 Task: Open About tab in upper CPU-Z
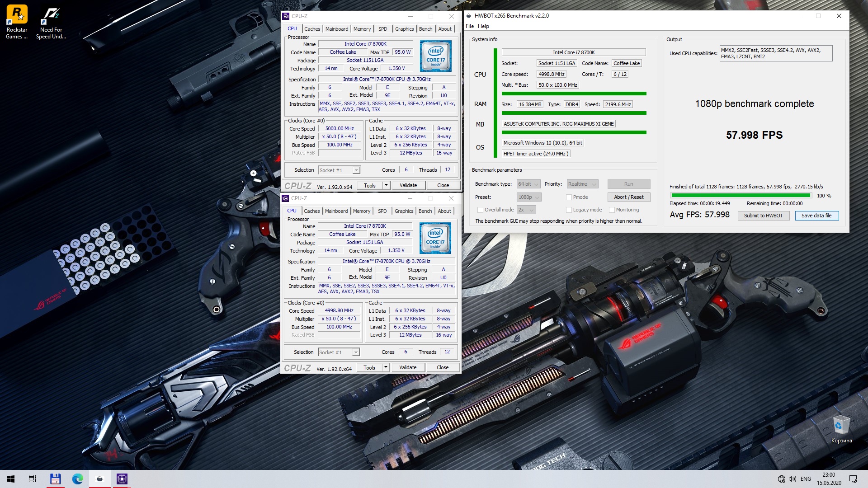coord(445,29)
